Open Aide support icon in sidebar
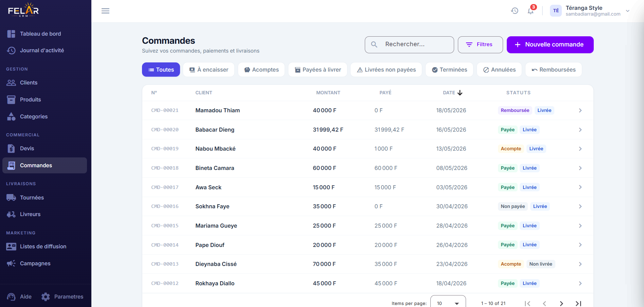 (11, 297)
